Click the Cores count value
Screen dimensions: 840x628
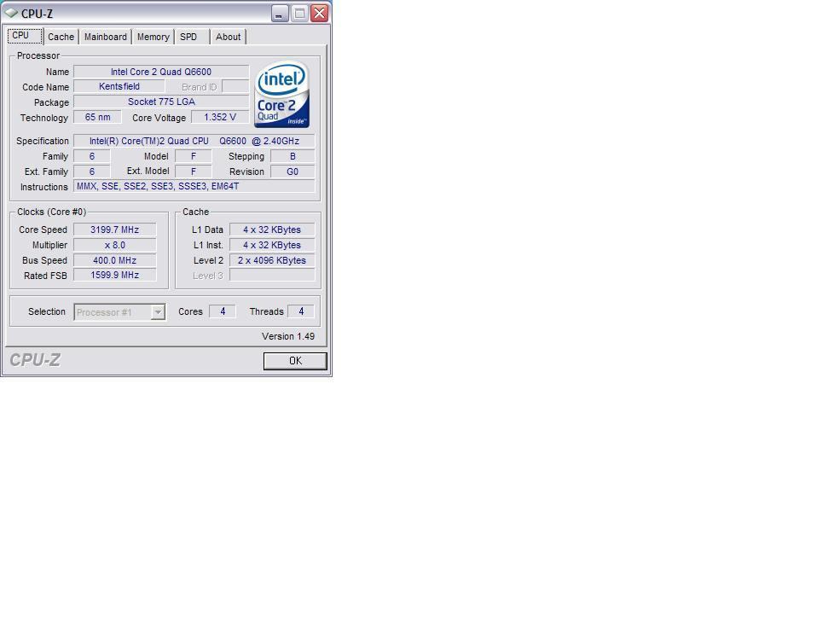click(223, 311)
